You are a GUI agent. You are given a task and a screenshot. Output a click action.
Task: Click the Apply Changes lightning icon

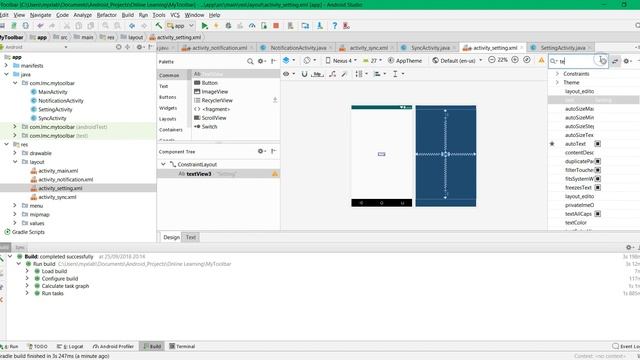216,26
